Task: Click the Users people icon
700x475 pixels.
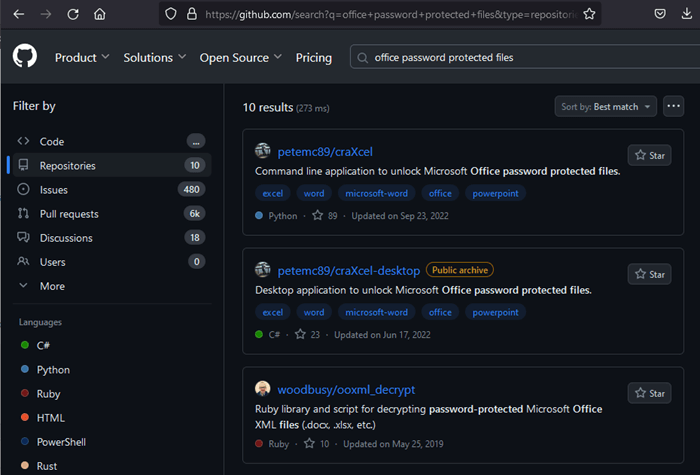Action: tap(23, 261)
